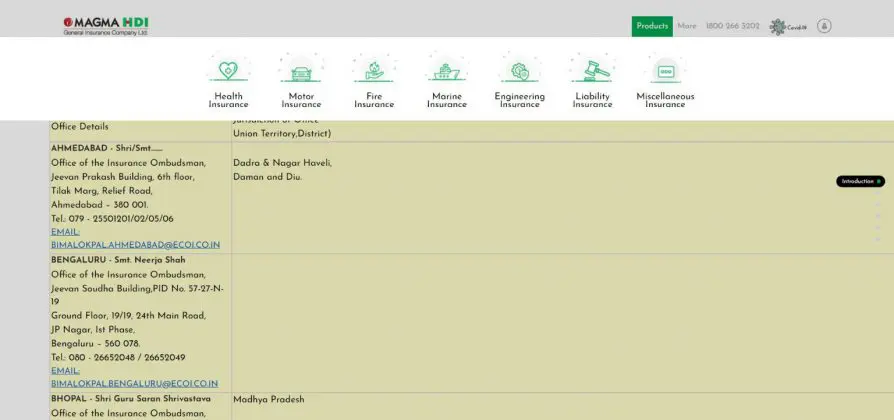Select 'Office of the Insurance Ombudsman,' under Ahmedabad
The width and height of the screenshot is (894, 420).
tap(128, 163)
